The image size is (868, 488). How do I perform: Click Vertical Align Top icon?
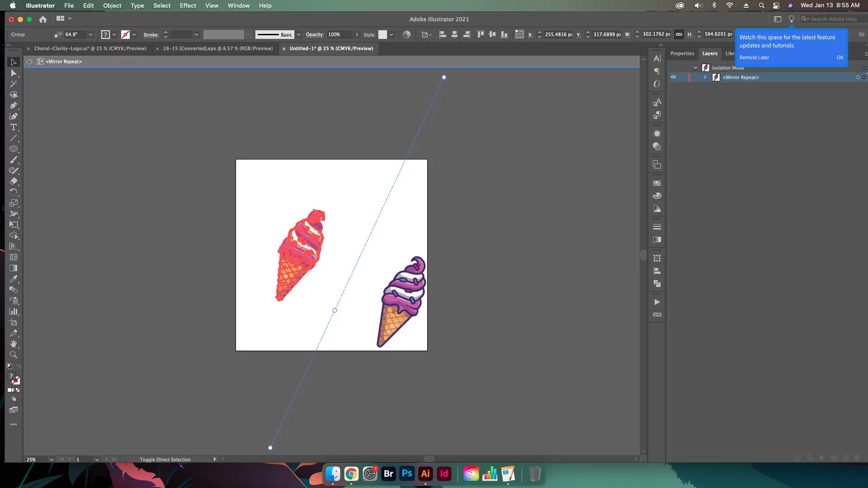coord(480,34)
